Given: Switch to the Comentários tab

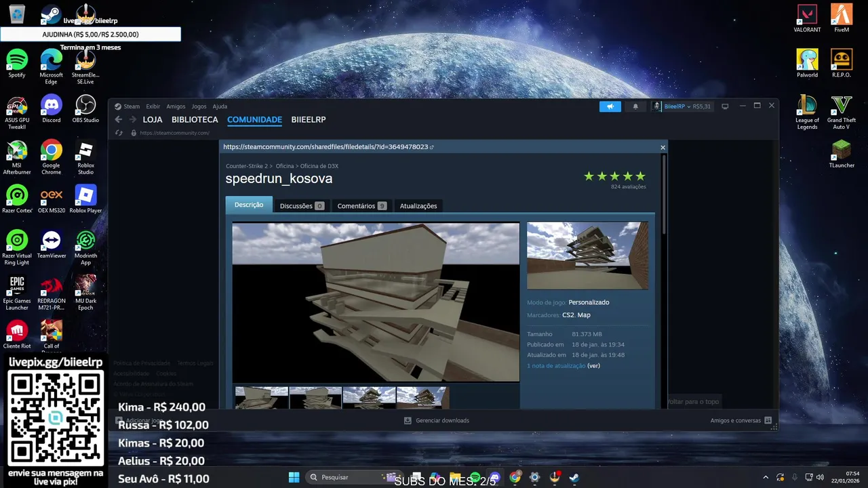Looking at the screenshot, I should [x=361, y=205].
